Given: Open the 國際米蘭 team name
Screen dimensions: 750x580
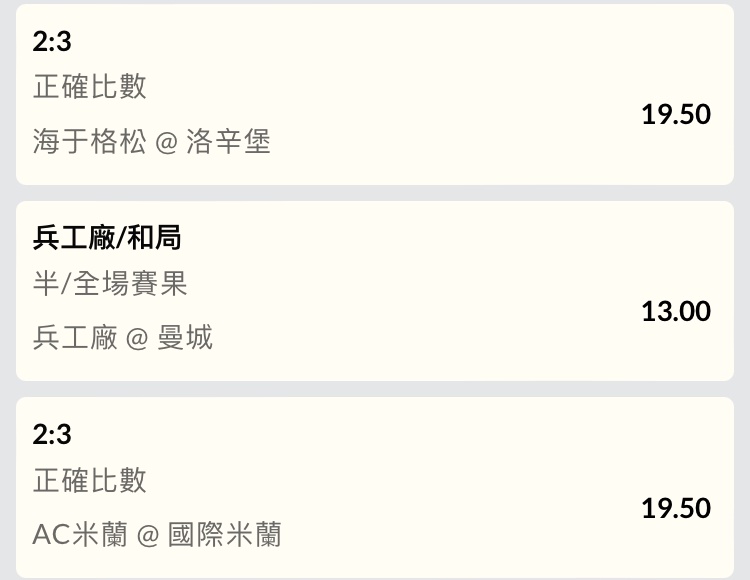Looking at the screenshot, I should click(x=224, y=535).
